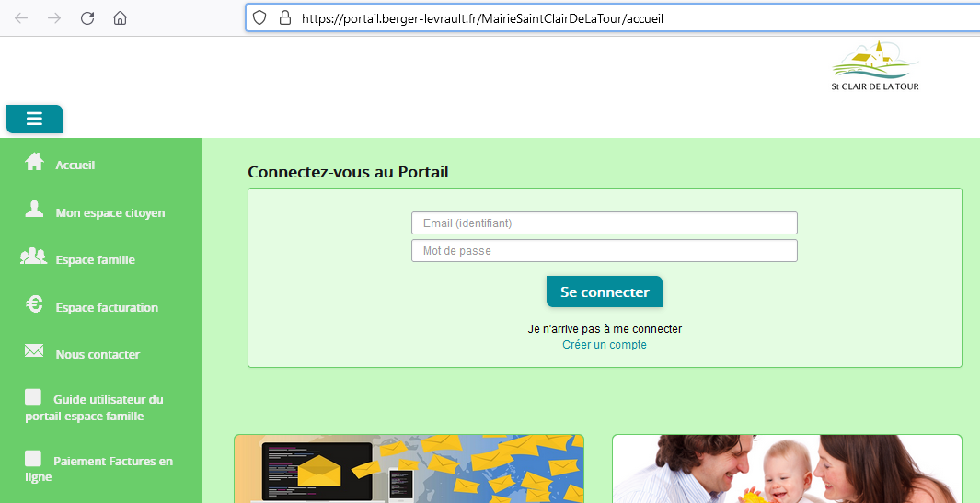Click the browser back arrow
The height and width of the screenshot is (503, 980).
[21, 18]
